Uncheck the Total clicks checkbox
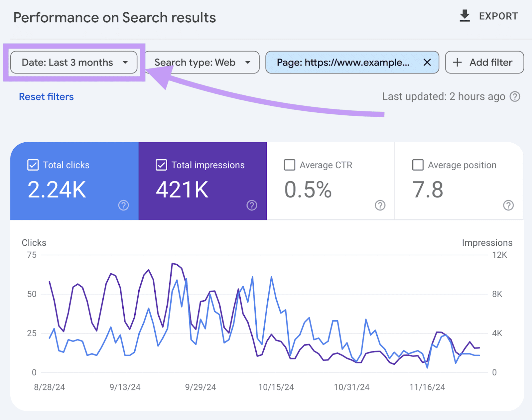Screen dimensions: 532x420 click(33, 165)
